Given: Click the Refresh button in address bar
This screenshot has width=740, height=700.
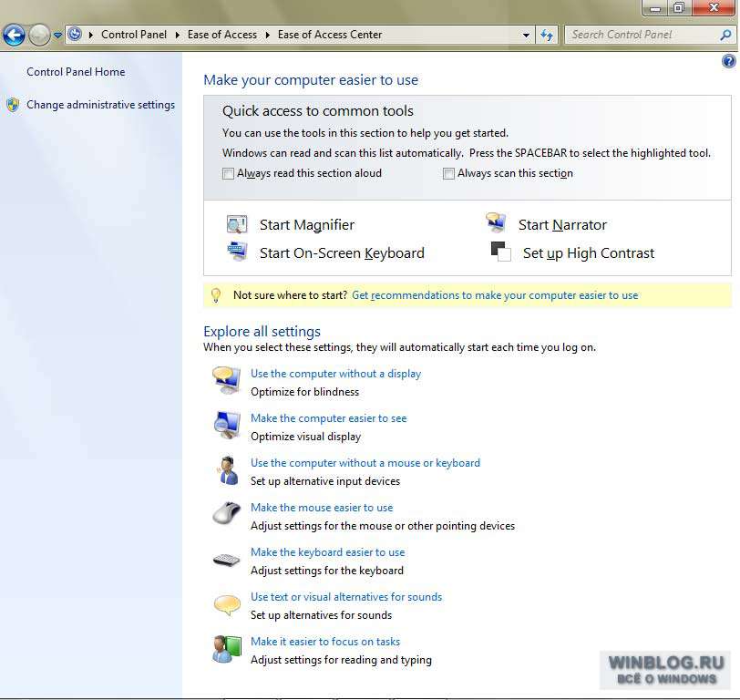Looking at the screenshot, I should pyautogui.click(x=547, y=35).
